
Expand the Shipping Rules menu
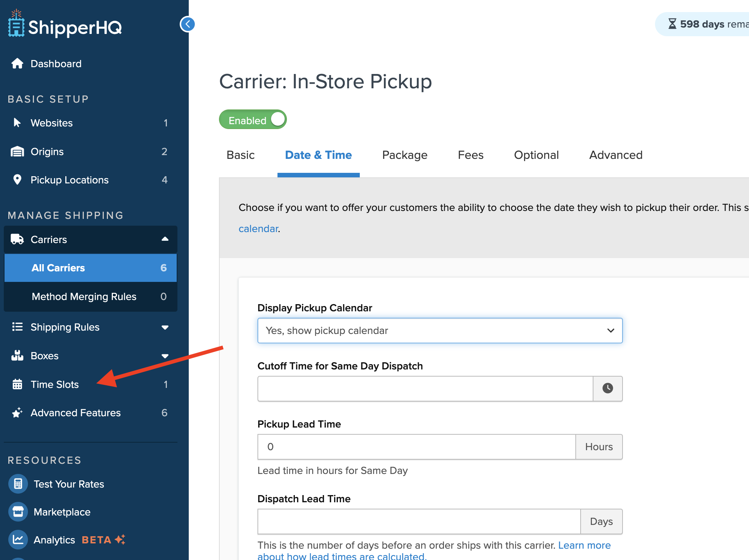point(165,327)
